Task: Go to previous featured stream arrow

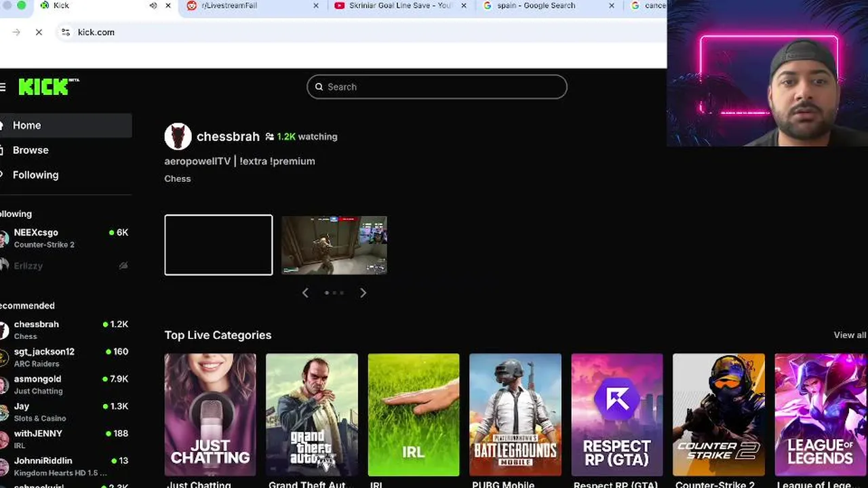Action: tap(305, 293)
